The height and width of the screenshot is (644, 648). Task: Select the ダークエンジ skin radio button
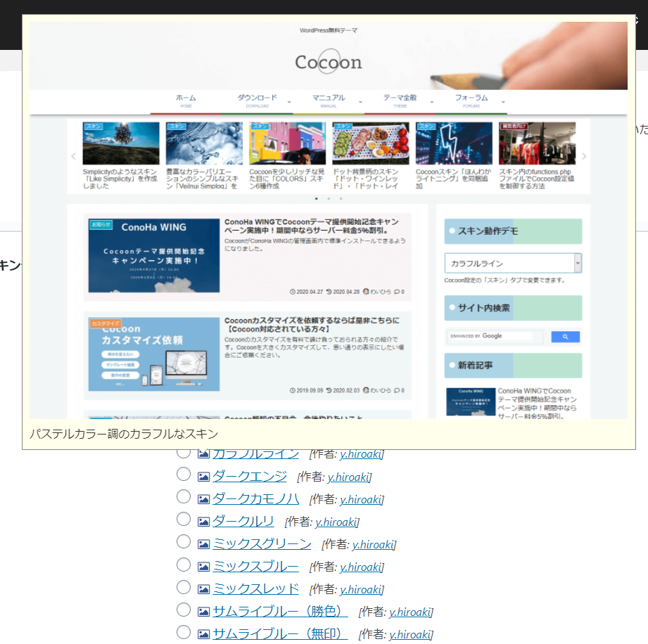coord(184,474)
